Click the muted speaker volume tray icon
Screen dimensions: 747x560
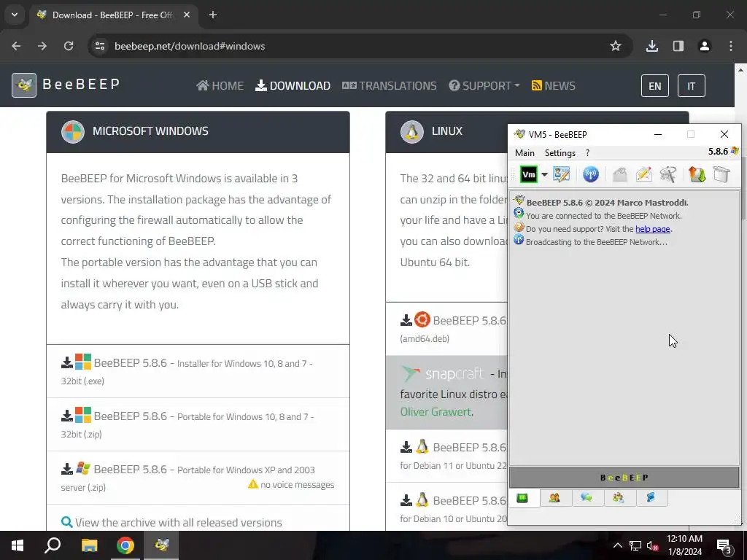(652, 546)
